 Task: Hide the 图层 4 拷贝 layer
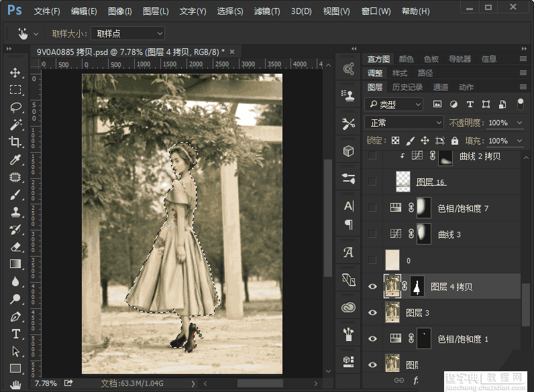click(x=372, y=287)
